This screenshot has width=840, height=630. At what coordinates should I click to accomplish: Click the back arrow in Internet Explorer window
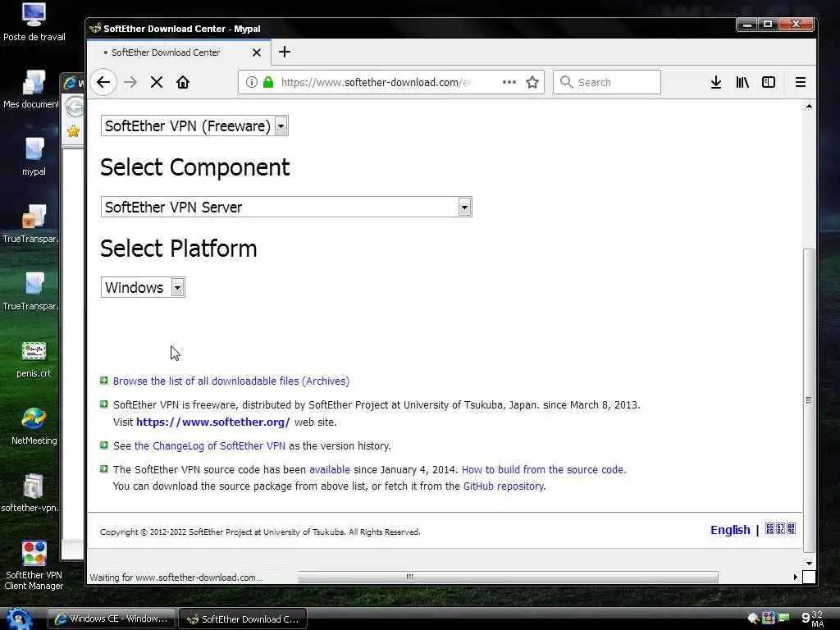coord(75,107)
